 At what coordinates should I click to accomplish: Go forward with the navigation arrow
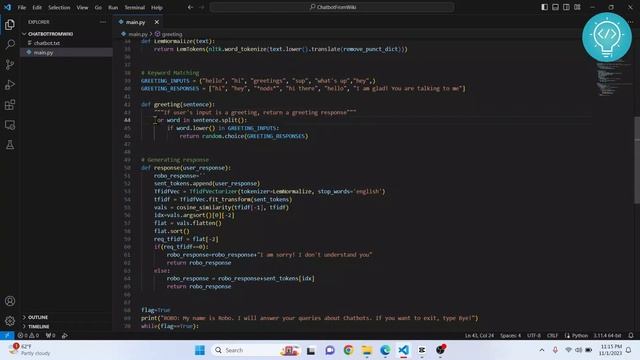coord(202,7)
